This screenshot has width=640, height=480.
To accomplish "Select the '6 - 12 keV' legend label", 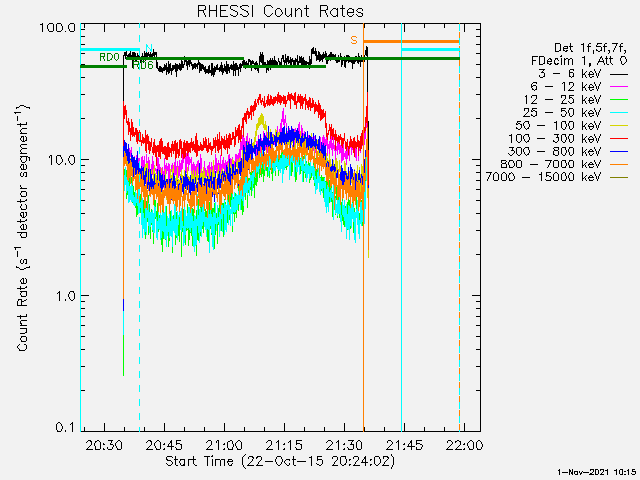I will tap(566, 87).
